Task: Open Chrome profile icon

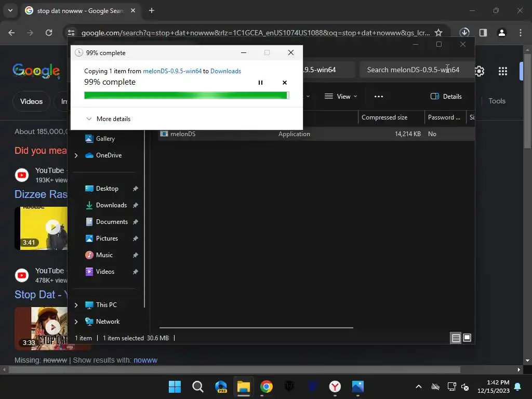Action: (x=502, y=33)
